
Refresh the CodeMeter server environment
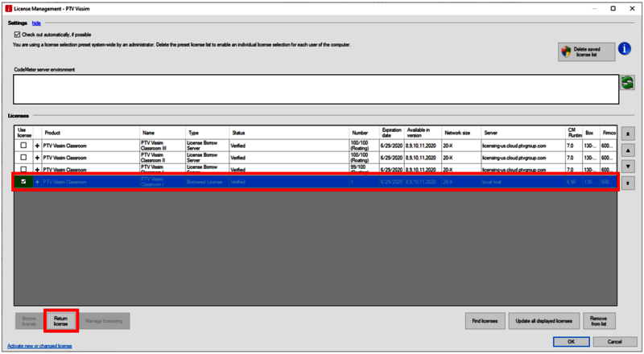tap(627, 83)
